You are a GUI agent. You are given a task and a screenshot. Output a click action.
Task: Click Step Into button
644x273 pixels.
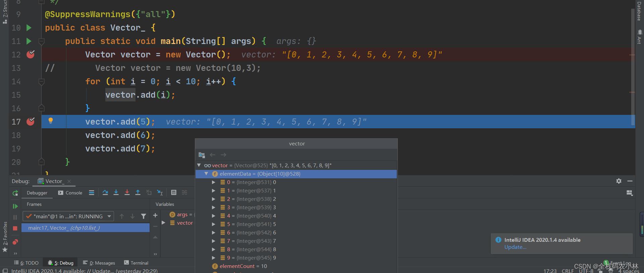[x=116, y=192]
